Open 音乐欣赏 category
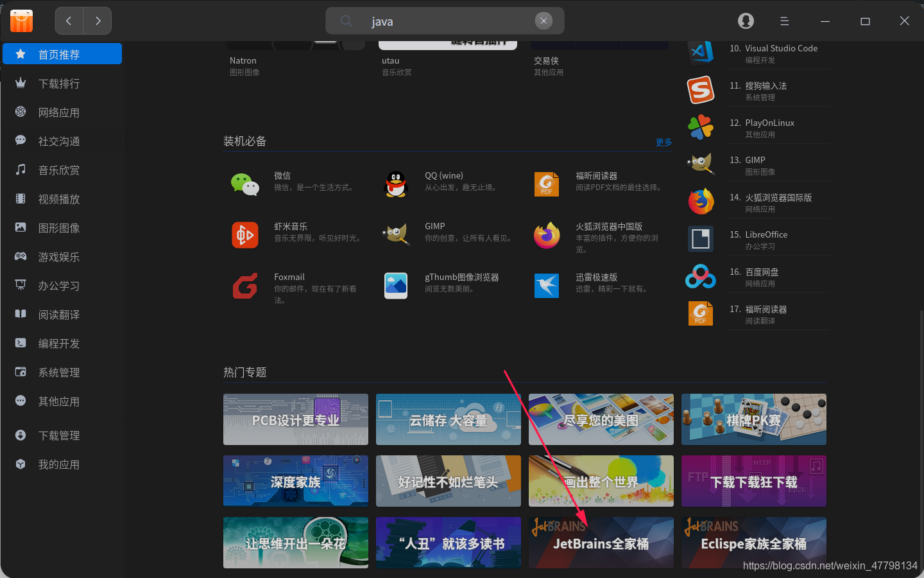This screenshot has width=924, height=578. coord(62,170)
